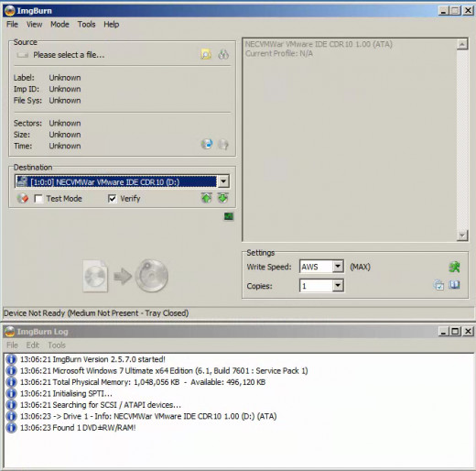The width and height of the screenshot is (476, 471).
Task: Click the disc image information icon
Action: 207,144
